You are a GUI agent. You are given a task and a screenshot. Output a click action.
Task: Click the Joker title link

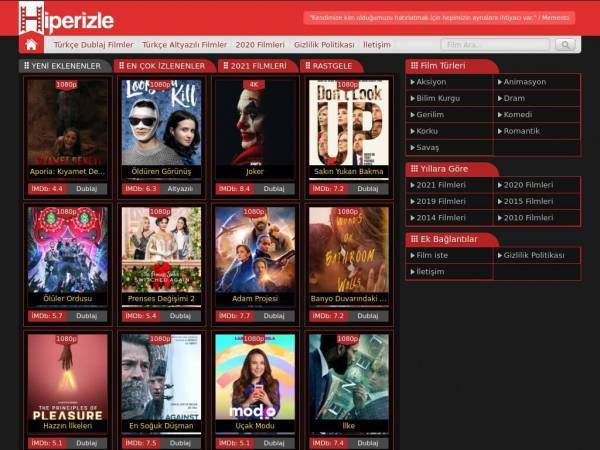pyautogui.click(x=255, y=171)
